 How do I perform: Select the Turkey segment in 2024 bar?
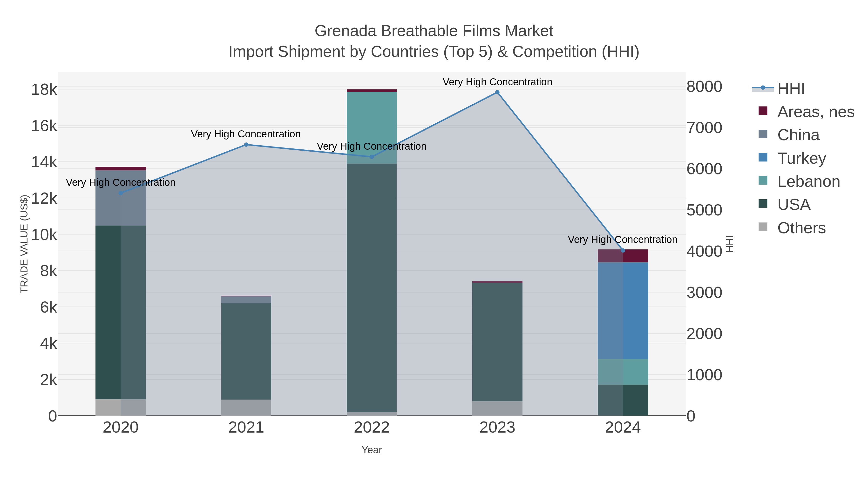[x=623, y=311]
